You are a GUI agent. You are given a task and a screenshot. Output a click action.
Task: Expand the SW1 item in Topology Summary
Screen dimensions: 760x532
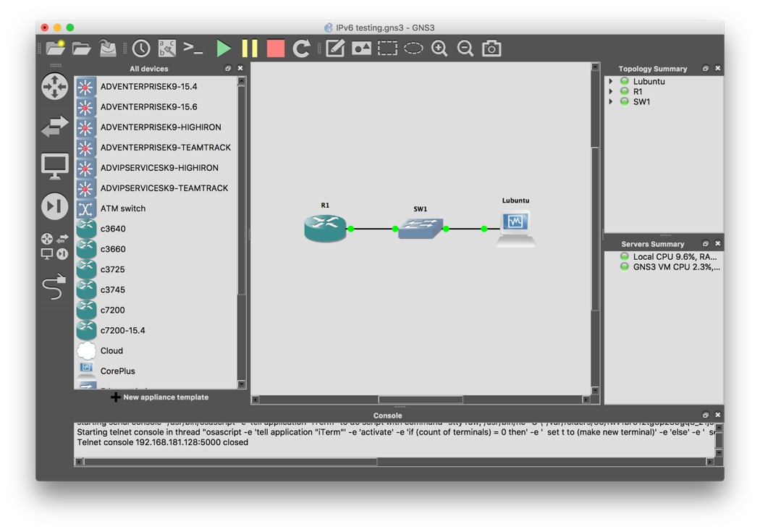click(610, 101)
